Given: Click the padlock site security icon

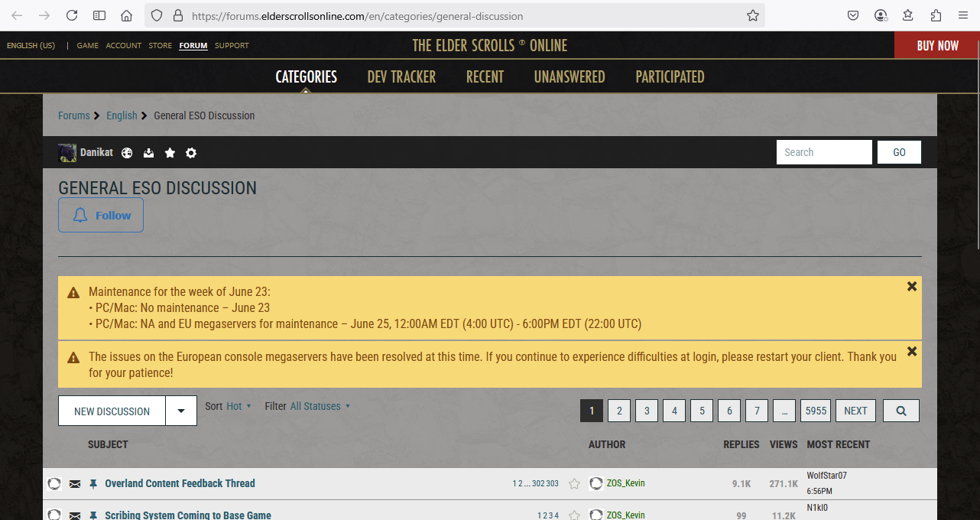Looking at the screenshot, I should coord(177,15).
